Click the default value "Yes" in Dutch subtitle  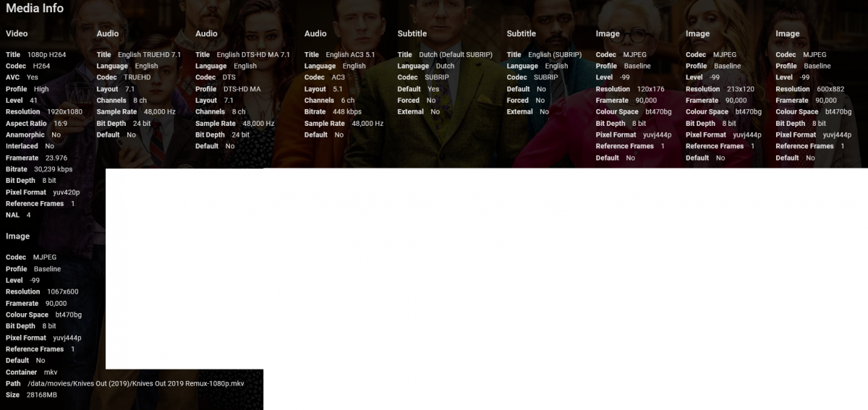pos(433,89)
